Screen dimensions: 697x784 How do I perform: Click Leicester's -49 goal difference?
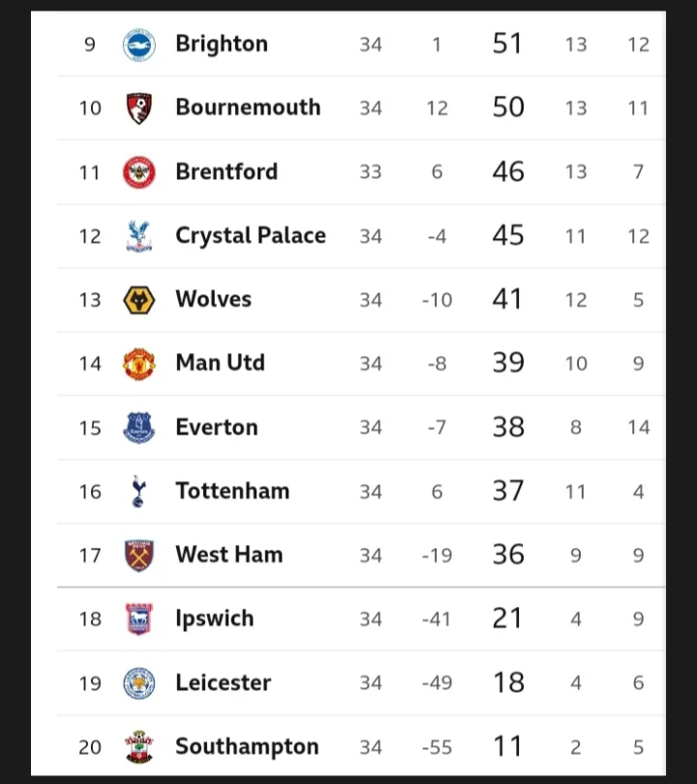(x=437, y=682)
